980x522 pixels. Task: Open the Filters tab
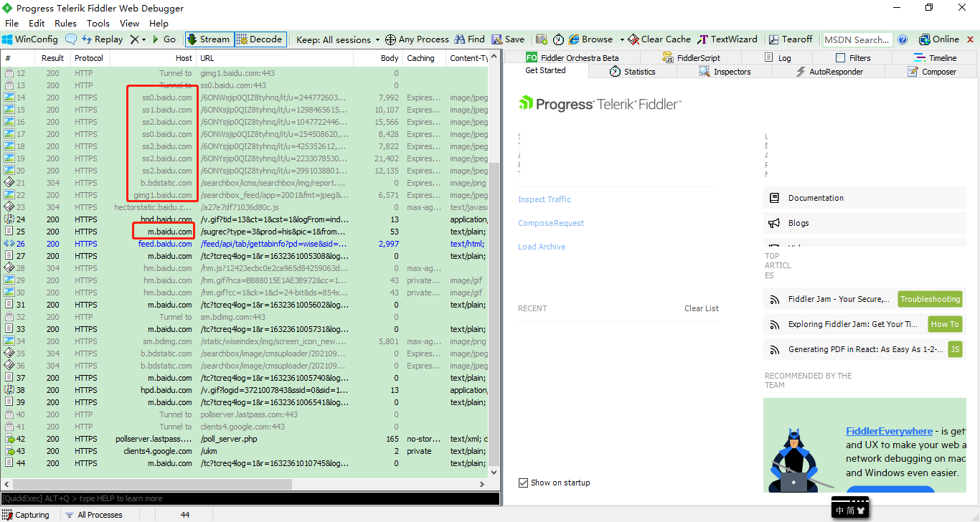tap(853, 58)
